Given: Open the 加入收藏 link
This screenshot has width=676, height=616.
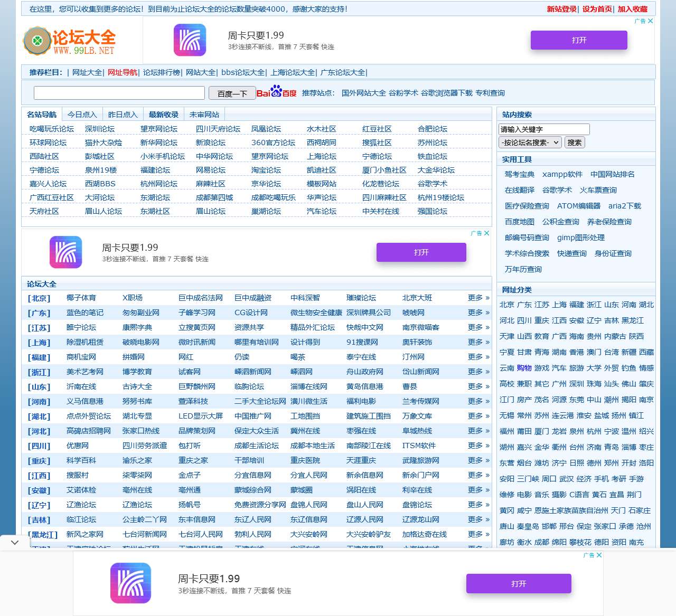Looking at the screenshot, I should pyautogui.click(x=632, y=9).
